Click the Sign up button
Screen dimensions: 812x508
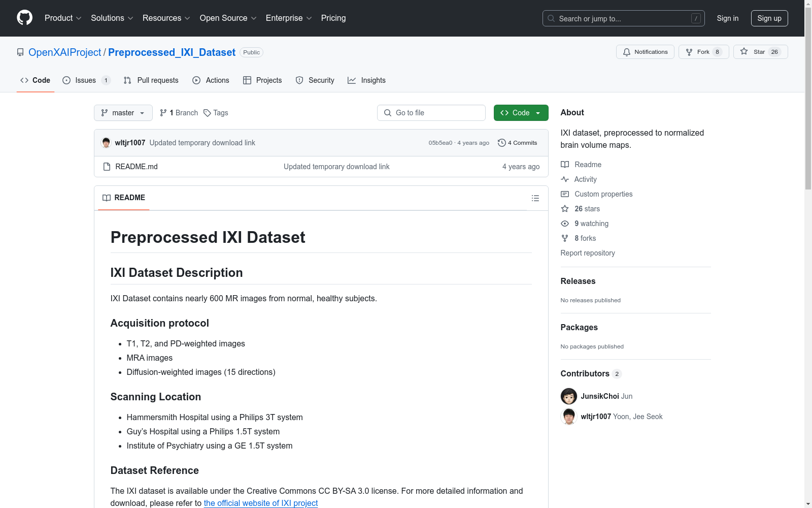(x=769, y=18)
